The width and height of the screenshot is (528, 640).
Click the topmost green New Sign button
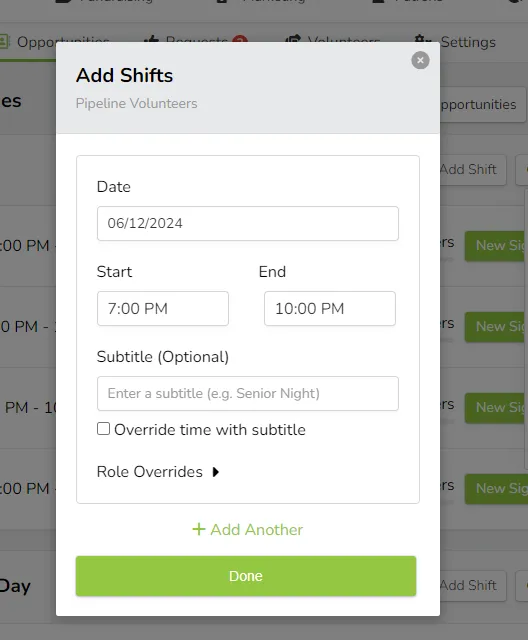coord(495,246)
